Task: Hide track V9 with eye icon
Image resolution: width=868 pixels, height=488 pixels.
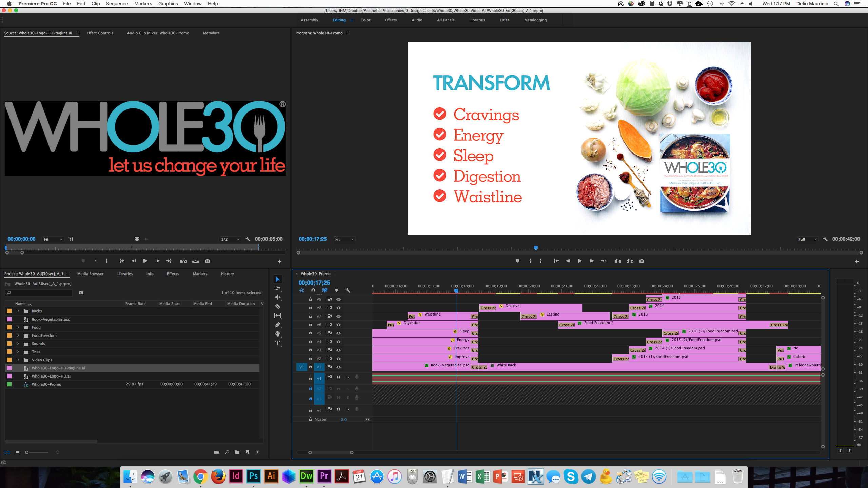Action: pos(338,299)
